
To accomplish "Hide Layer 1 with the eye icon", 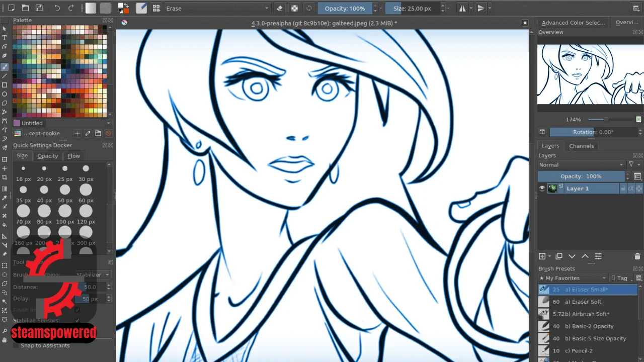I will click(542, 189).
